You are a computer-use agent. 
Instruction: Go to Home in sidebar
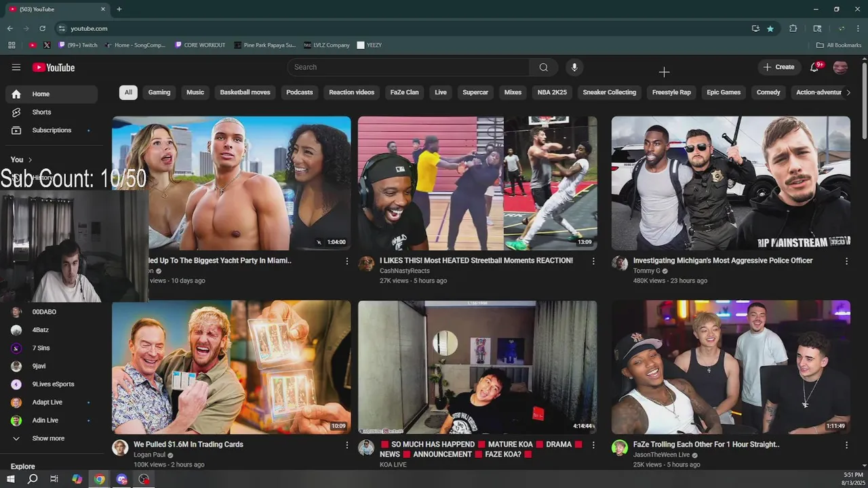(x=52, y=94)
